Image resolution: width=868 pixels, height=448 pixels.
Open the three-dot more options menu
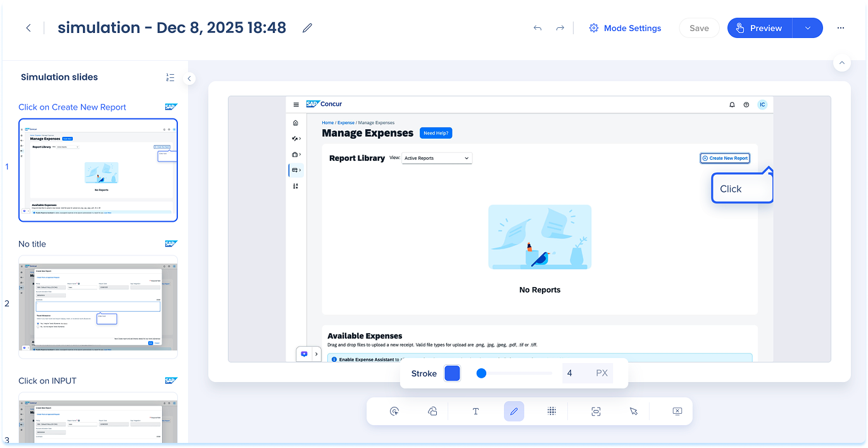click(841, 28)
